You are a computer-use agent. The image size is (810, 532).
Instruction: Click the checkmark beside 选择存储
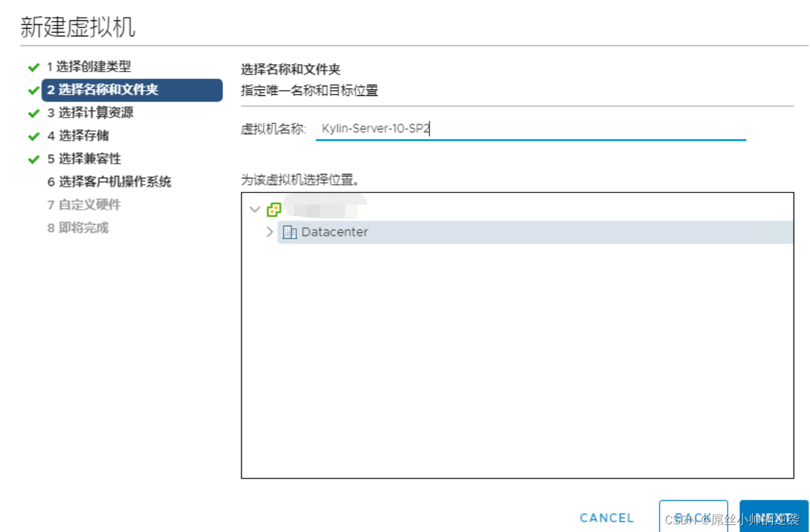pyautogui.click(x=35, y=136)
